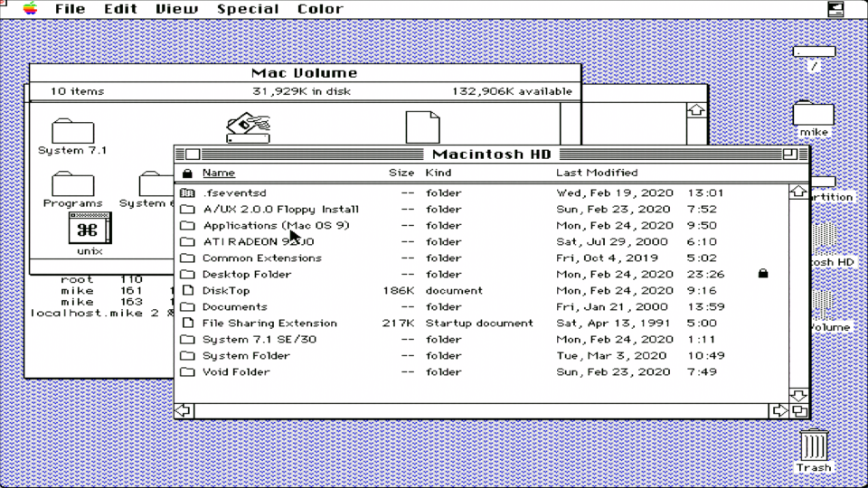
Task: Click the 'Sat, Apr 13, 1991' date
Action: pos(613,324)
